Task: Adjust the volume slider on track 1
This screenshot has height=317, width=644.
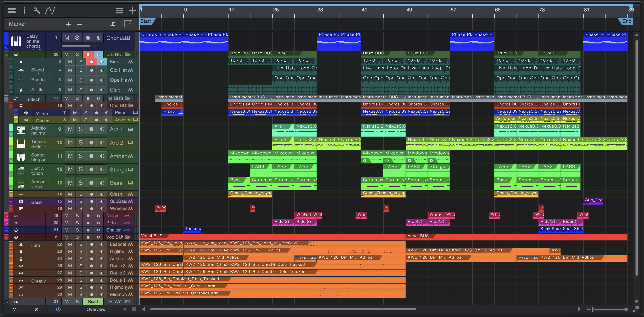Action: [x=80, y=46]
